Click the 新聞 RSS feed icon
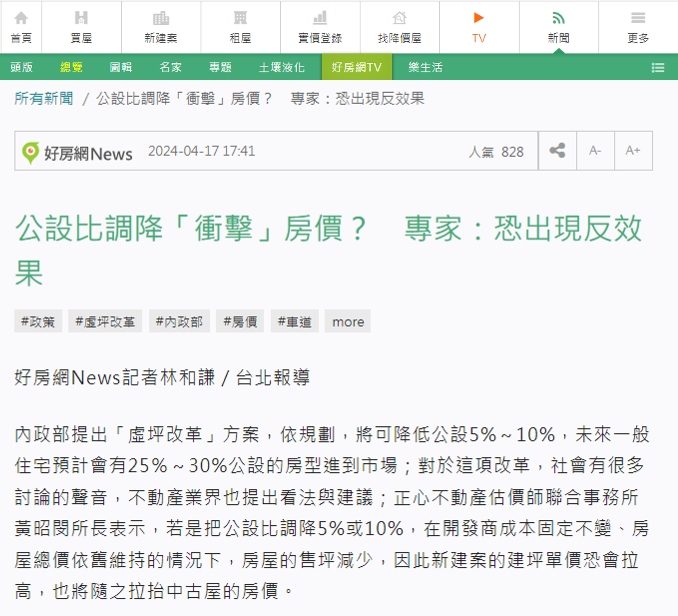This screenshot has height=616, width=678. point(558,18)
